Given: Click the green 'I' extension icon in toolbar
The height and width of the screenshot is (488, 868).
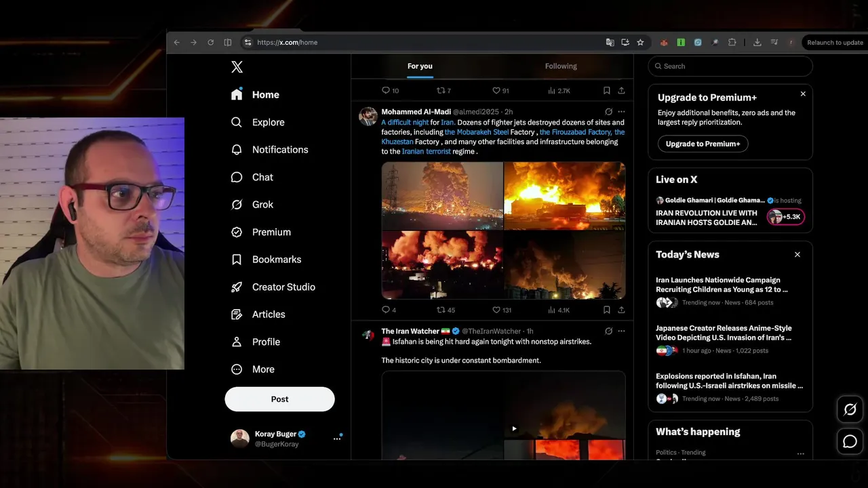Looking at the screenshot, I should coord(681,42).
